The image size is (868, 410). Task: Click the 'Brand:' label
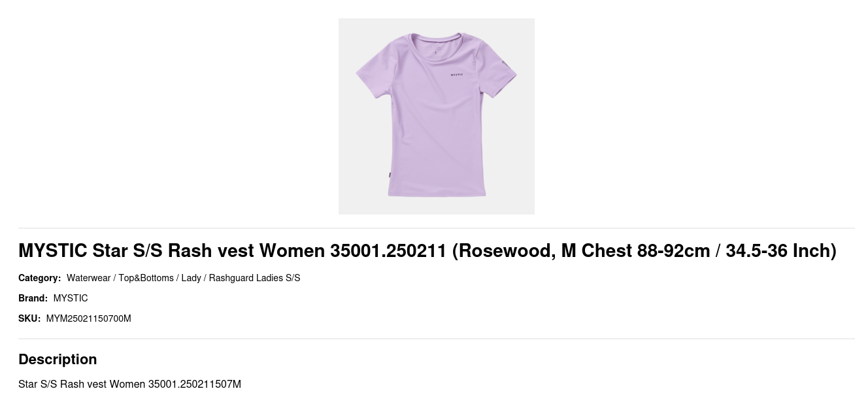click(33, 298)
